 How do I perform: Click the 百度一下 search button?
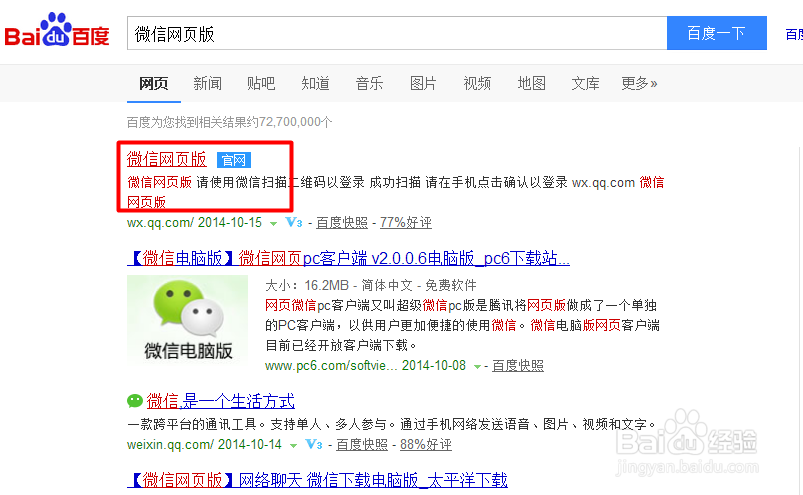[x=716, y=33]
